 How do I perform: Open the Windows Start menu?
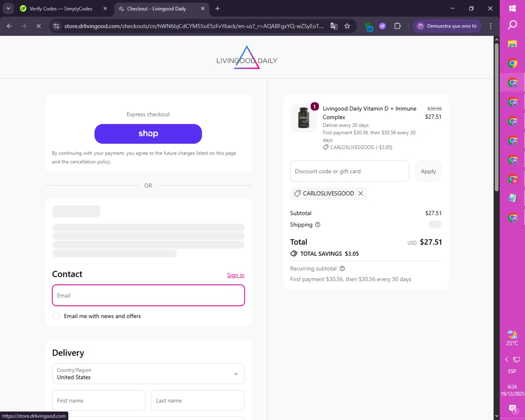[512, 8]
